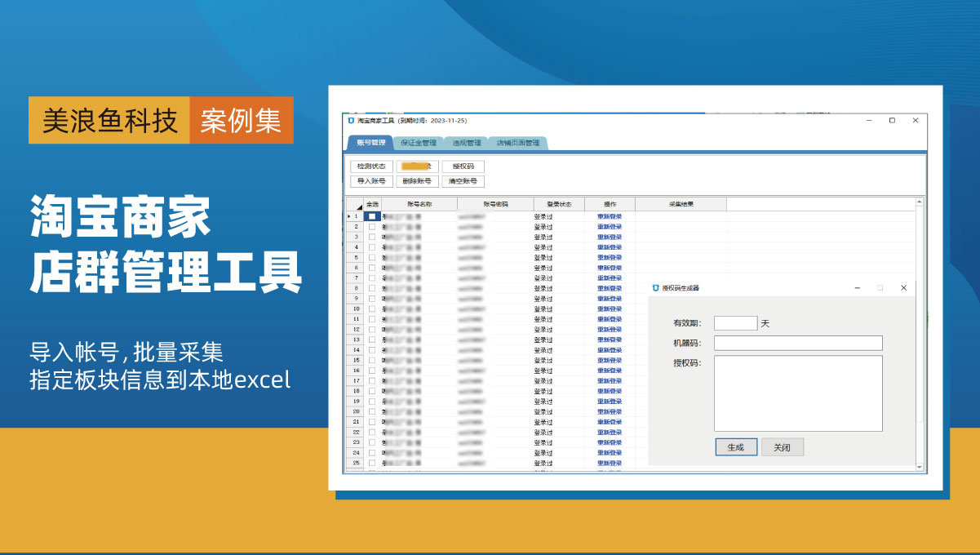Switch to the 保证金管理 tab
This screenshot has height=555, width=980.
419,143
